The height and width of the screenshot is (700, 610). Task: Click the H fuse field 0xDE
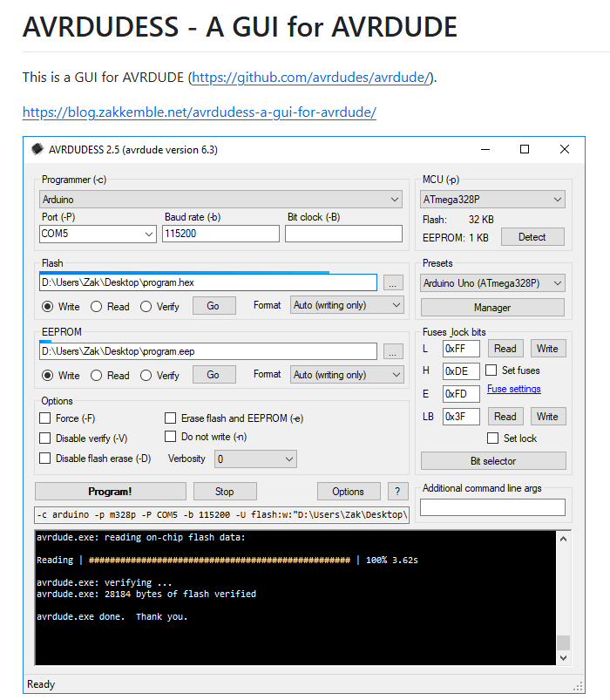(x=461, y=371)
